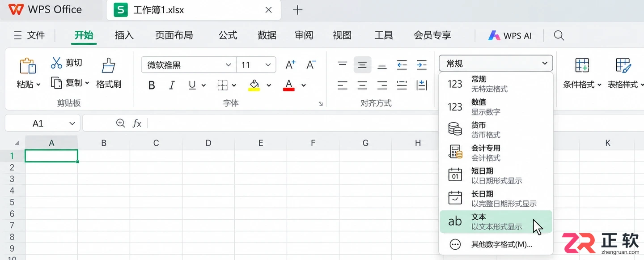This screenshot has width=644, height=260.
Task: Switch to the 审阅 tab
Action: tap(304, 35)
